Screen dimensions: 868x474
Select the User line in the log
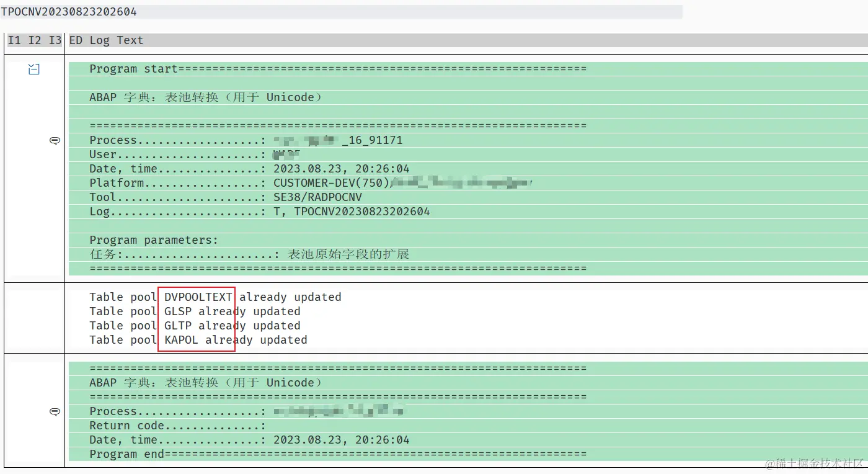[195, 154]
